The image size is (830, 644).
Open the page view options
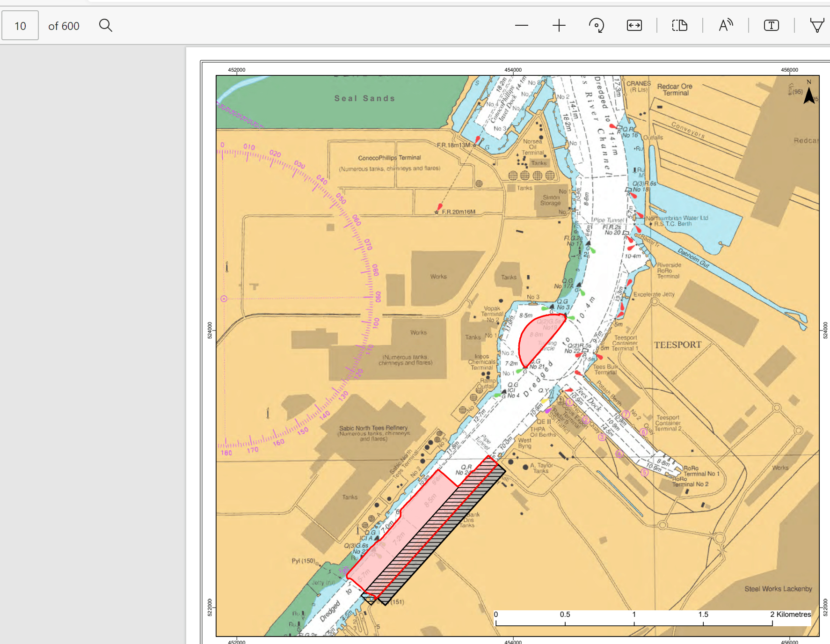(679, 25)
